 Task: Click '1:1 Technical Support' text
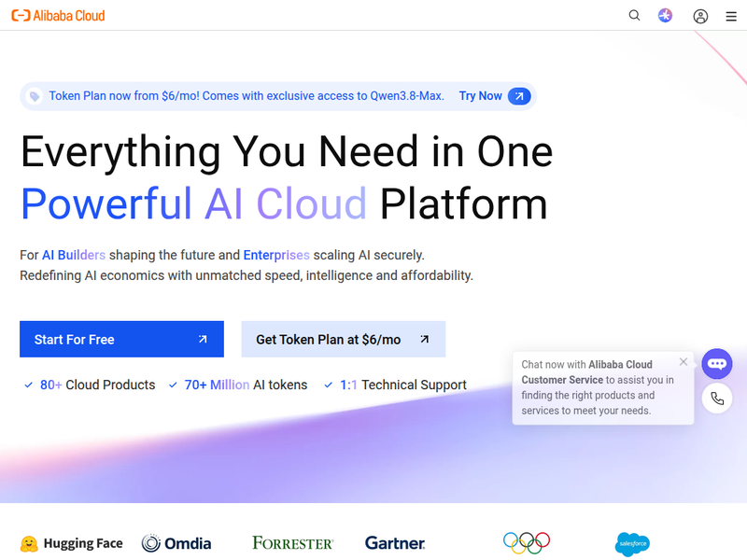click(403, 385)
